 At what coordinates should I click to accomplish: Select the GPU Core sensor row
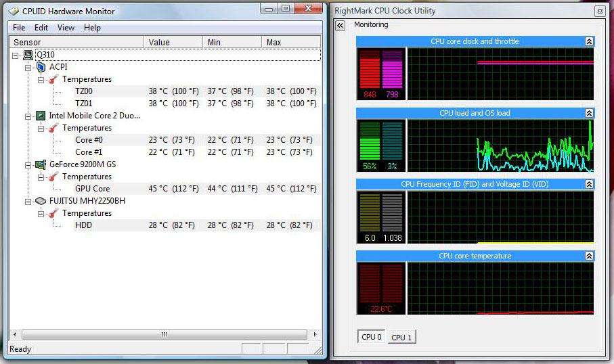coord(197,189)
